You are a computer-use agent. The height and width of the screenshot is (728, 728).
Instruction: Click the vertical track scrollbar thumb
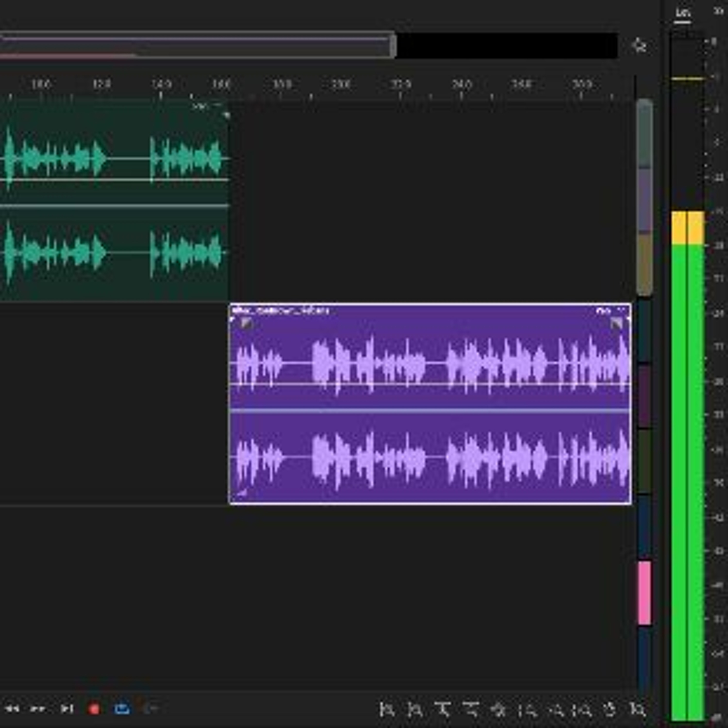tap(644, 198)
